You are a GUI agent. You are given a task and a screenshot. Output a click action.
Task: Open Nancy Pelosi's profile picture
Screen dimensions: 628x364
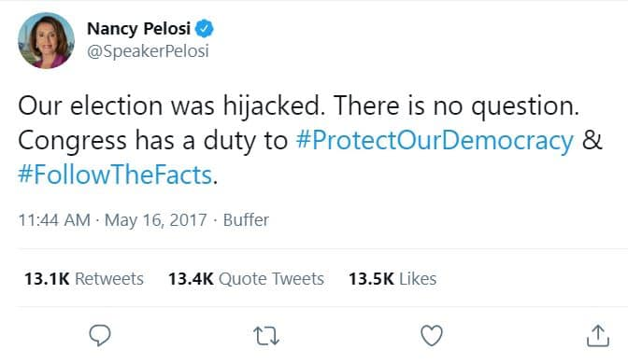click(x=46, y=40)
